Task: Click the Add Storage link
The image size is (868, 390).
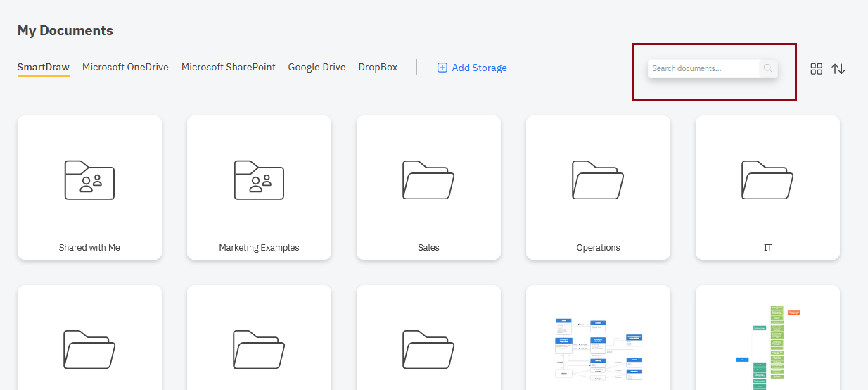Action: click(472, 68)
